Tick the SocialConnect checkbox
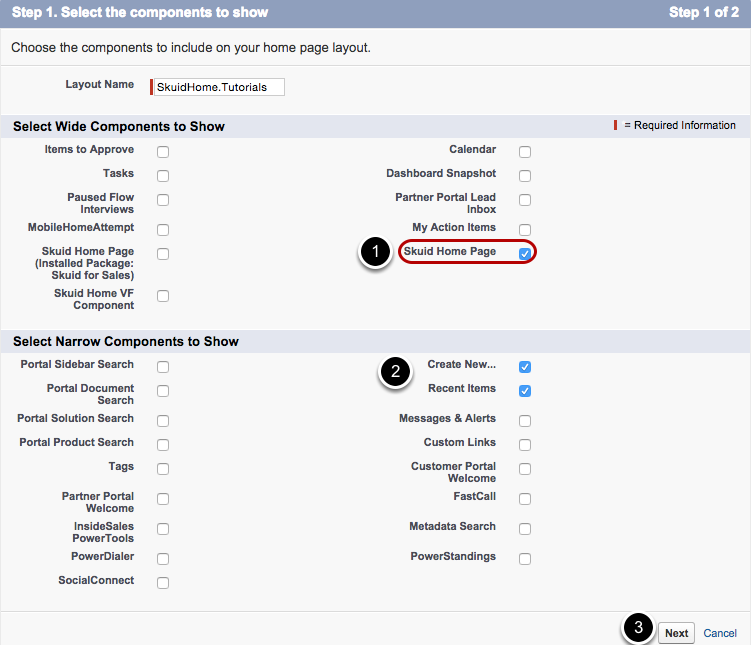Screen dimensions: 753x645 point(163,583)
